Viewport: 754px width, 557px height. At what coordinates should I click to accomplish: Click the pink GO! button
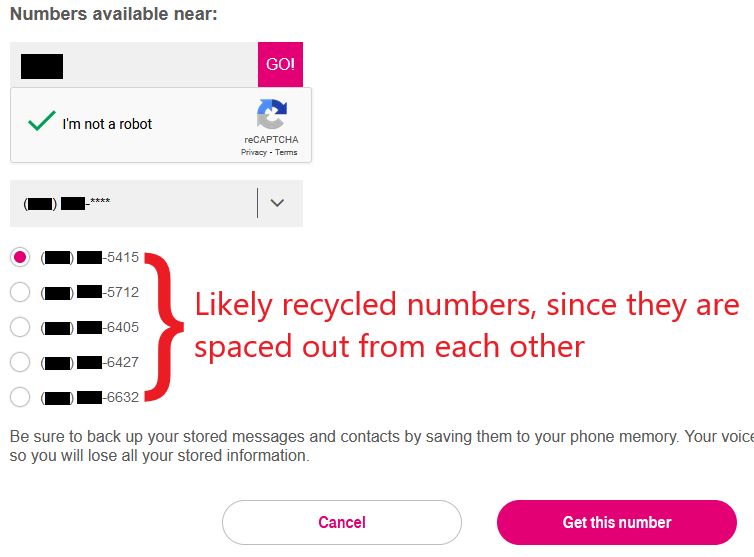coord(280,64)
